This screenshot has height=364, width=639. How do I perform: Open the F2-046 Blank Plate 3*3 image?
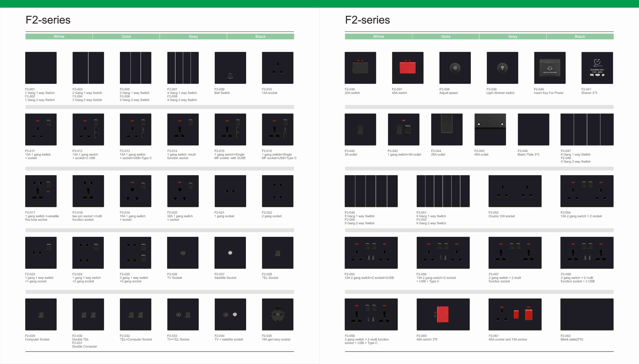click(x=533, y=130)
